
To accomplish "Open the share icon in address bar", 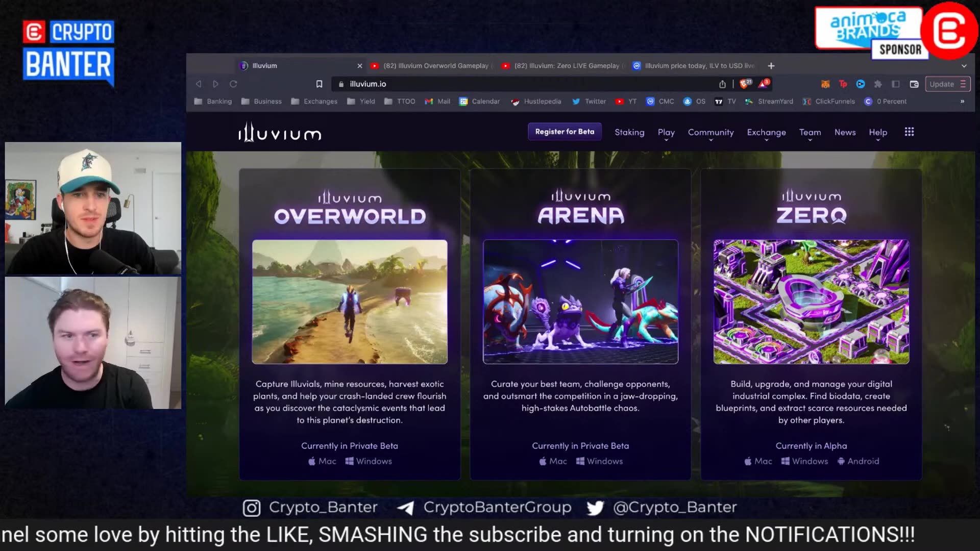I will [x=722, y=84].
